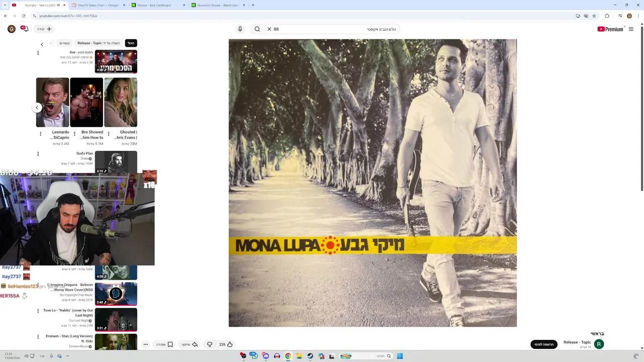Open Leonardo DiCaprio short thumbnail
This screenshot has height=362, width=644.
click(x=52, y=102)
